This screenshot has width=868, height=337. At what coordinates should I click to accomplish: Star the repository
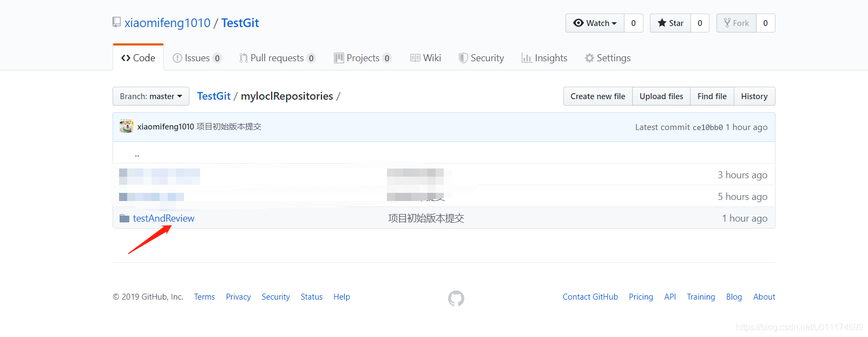(670, 23)
